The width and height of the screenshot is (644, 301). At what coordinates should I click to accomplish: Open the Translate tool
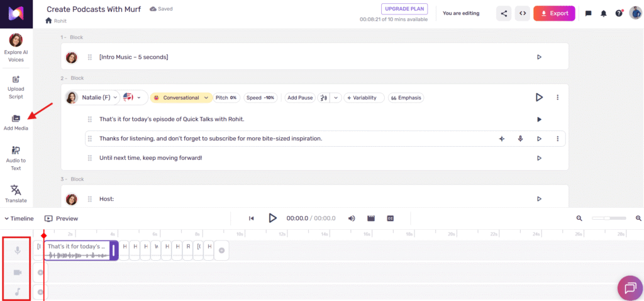point(16,194)
